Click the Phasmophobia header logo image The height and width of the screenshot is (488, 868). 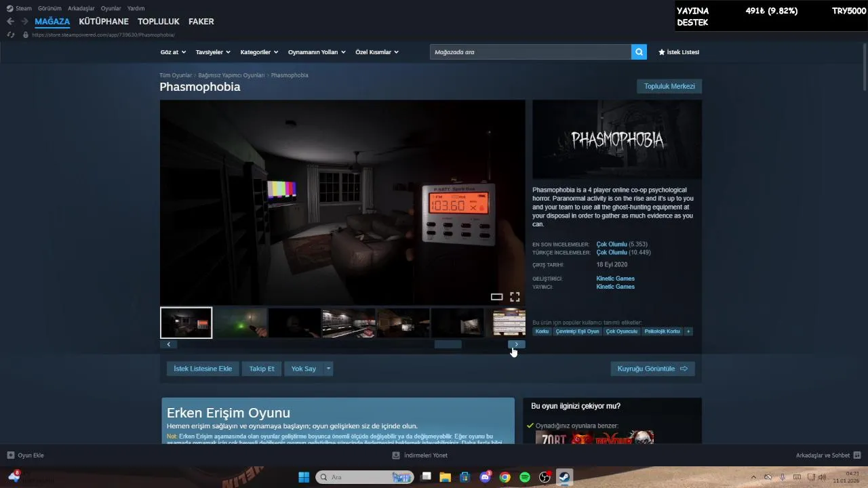click(x=617, y=140)
